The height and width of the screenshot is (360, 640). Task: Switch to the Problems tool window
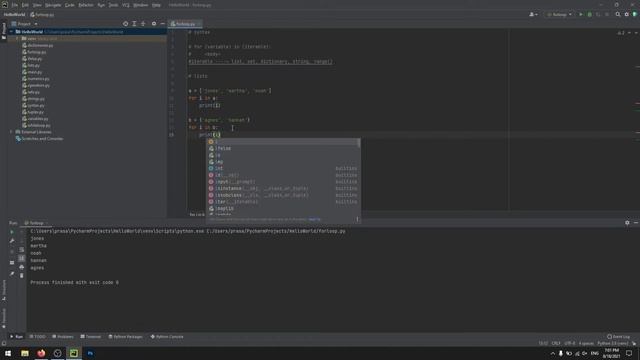coord(63,337)
